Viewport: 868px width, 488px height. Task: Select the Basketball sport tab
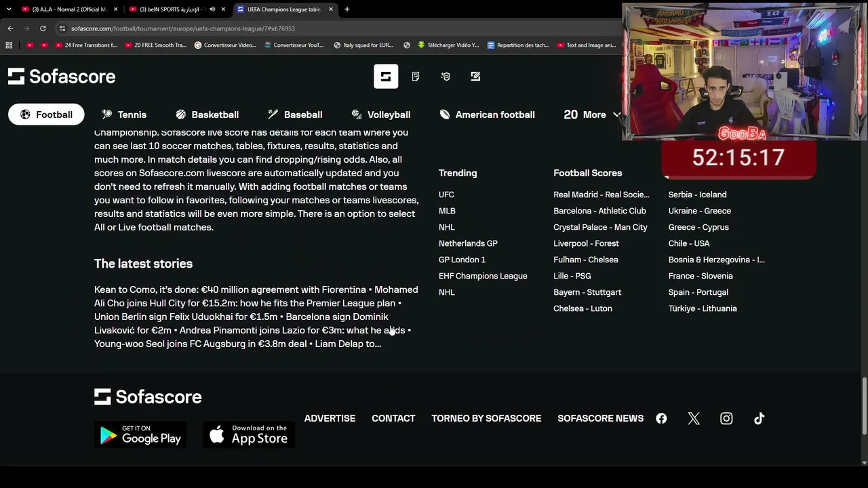point(207,115)
